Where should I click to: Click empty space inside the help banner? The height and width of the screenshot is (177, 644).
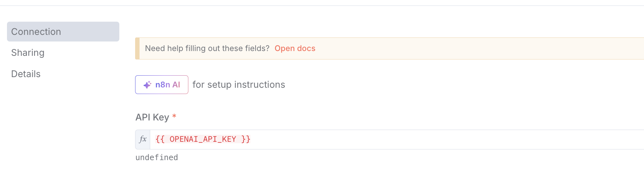click(477, 48)
